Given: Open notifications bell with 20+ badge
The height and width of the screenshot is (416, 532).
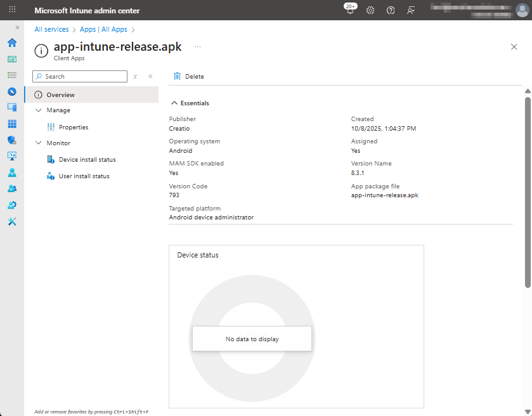Looking at the screenshot, I should tap(349, 10).
